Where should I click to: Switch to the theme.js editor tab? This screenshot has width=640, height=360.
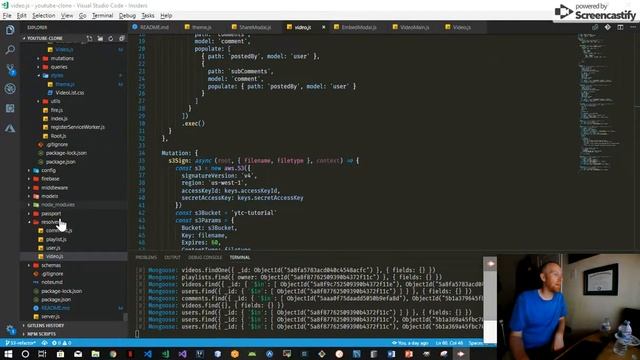(x=201, y=27)
